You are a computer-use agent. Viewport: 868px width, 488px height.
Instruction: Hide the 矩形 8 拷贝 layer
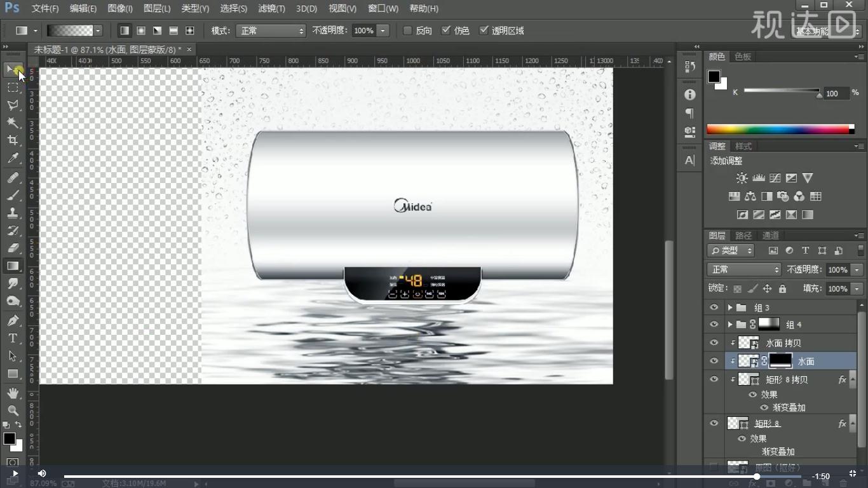[714, 379]
